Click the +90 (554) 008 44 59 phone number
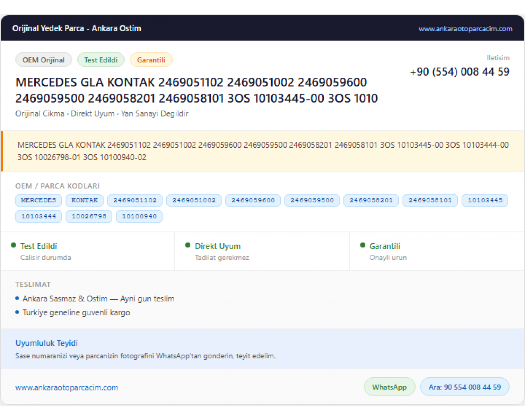The height and width of the screenshot is (420, 525). (460, 72)
